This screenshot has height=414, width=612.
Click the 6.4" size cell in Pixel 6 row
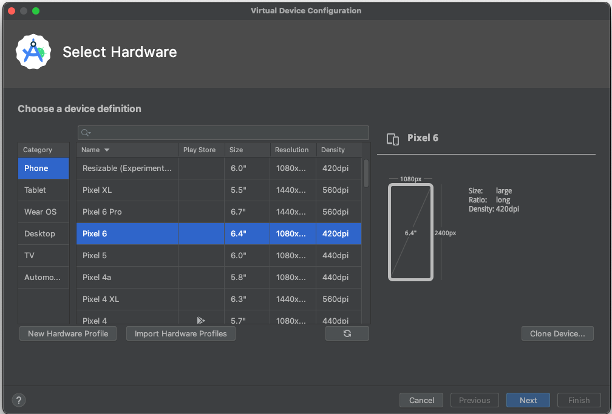click(247, 234)
